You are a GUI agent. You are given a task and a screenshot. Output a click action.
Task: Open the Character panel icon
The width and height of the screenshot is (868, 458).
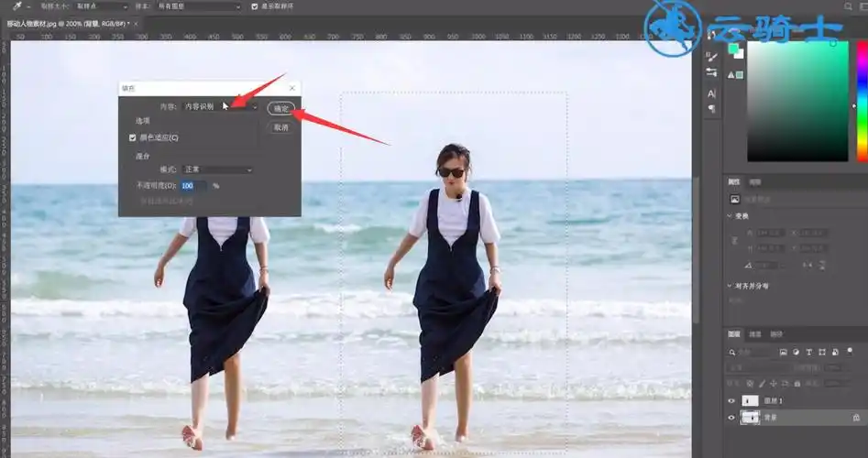pyautogui.click(x=711, y=93)
